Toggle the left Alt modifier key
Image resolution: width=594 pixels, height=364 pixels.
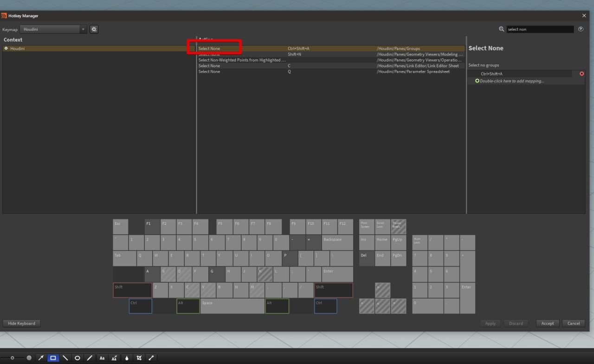tap(188, 306)
